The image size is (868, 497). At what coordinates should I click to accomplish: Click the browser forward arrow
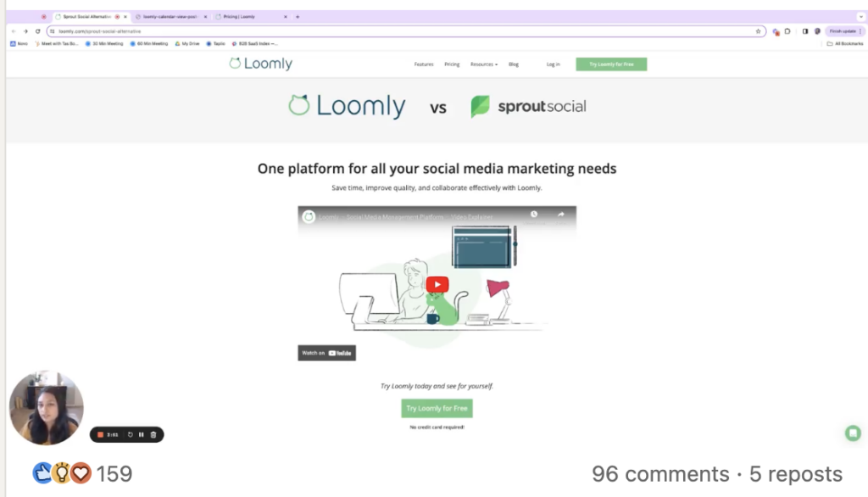pos(25,31)
